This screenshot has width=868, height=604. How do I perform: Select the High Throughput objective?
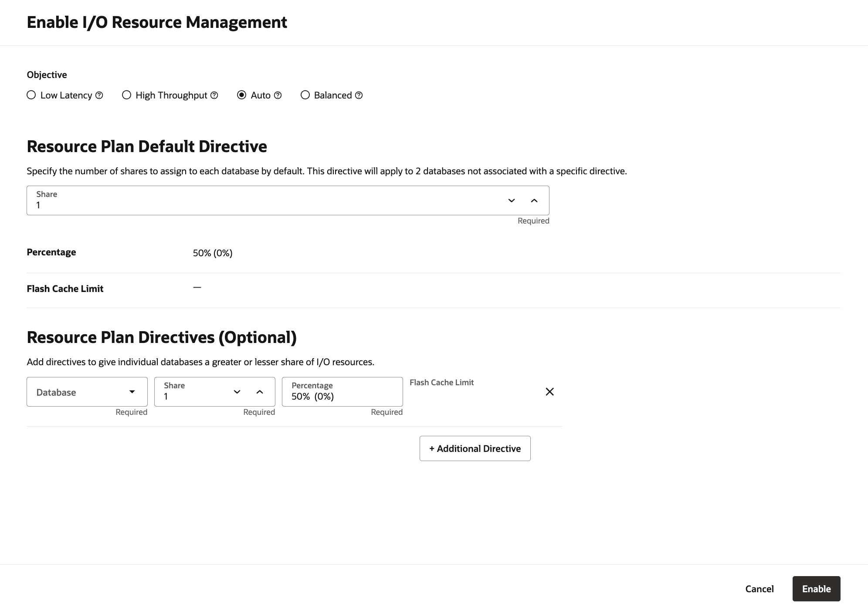pos(126,95)
